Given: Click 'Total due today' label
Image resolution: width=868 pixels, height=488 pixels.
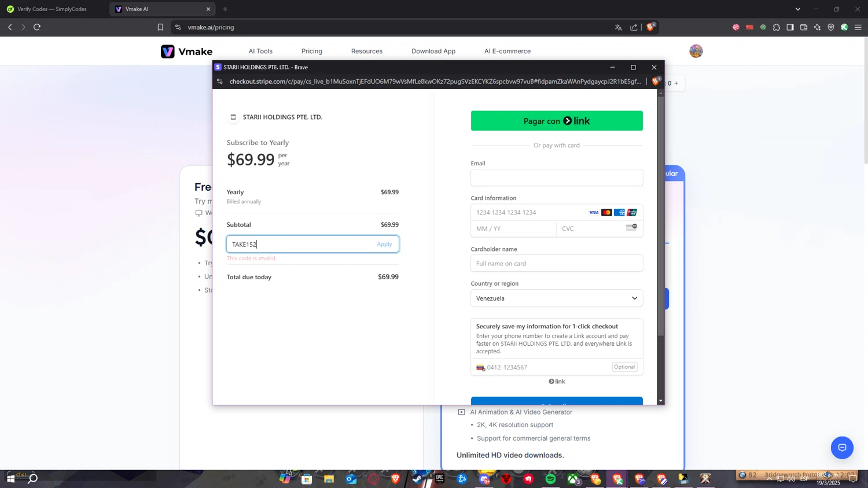Looking at the screenshot, I should coord(249,277).
